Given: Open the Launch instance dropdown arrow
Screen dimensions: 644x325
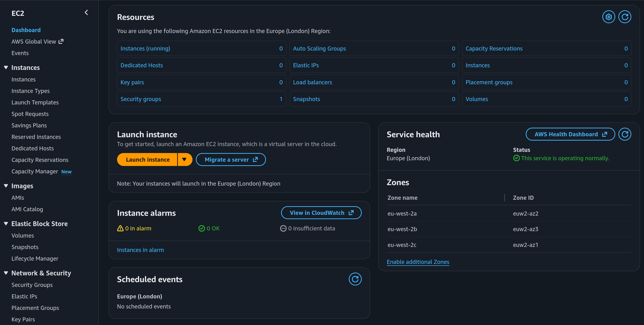Looking at the screenshot, I should click(x=185, y=160).
